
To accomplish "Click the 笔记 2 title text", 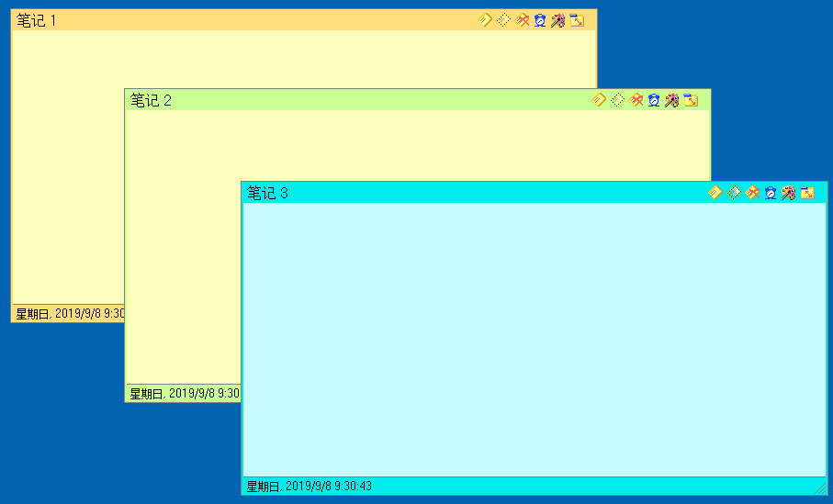I will click(x=152, y=101).
